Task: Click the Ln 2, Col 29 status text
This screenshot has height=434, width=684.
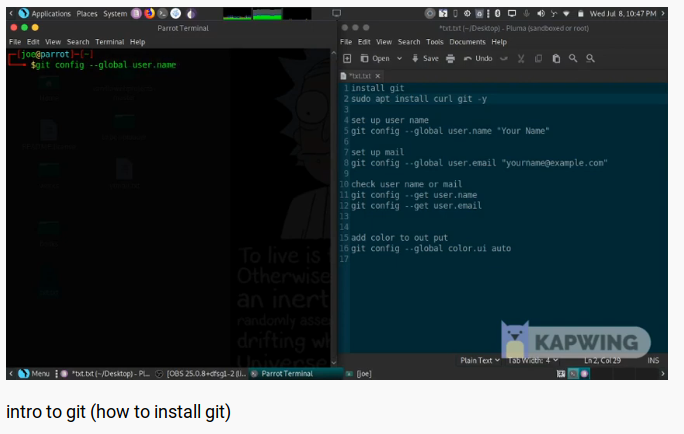Action: point(602,360)
